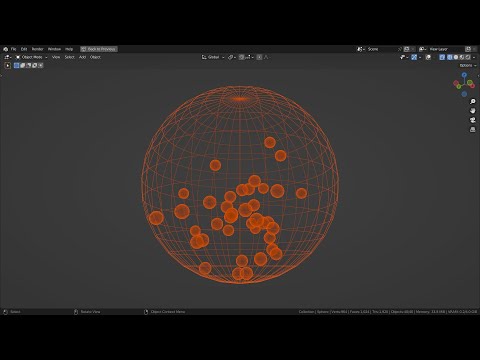
Task: Toggle viewport gizmos display
Action: click(414, 57)
